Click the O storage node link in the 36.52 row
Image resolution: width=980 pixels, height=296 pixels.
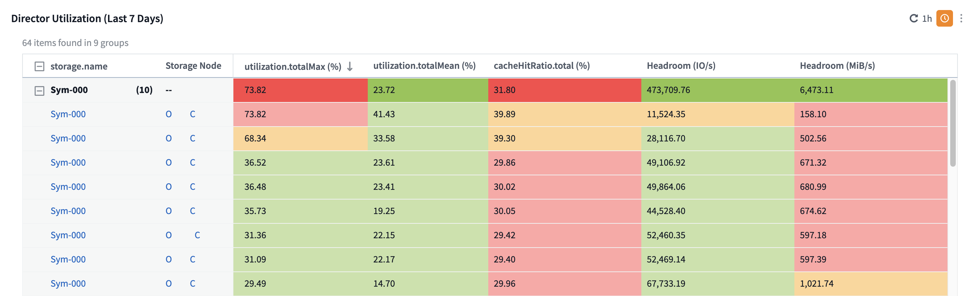(x=169, y=163)
